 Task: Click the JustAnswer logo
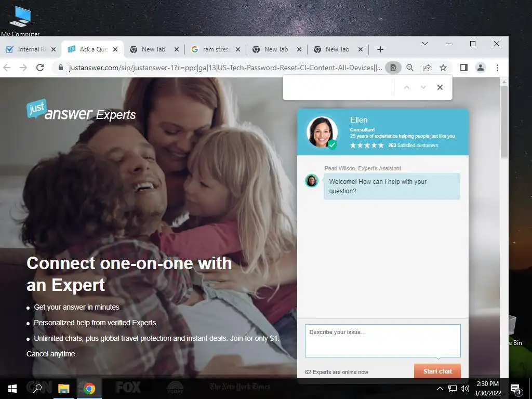click(x=81, y=110)
